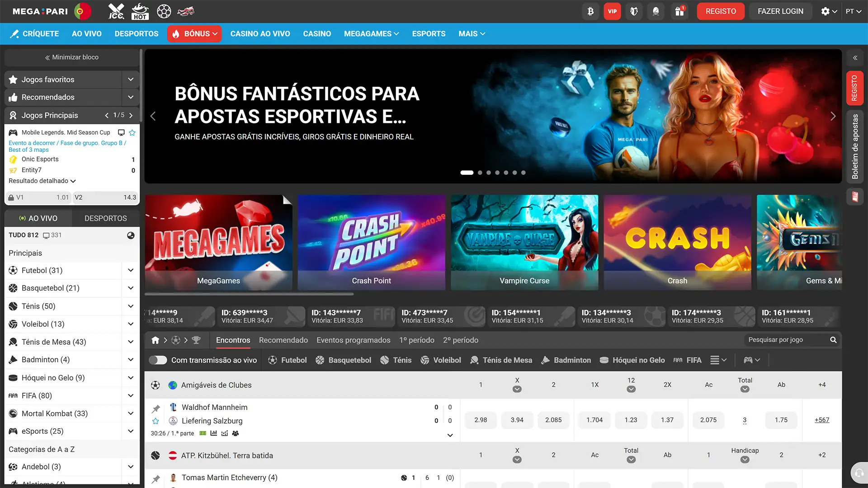Click the ICC cricket icon

pos(116,11)
